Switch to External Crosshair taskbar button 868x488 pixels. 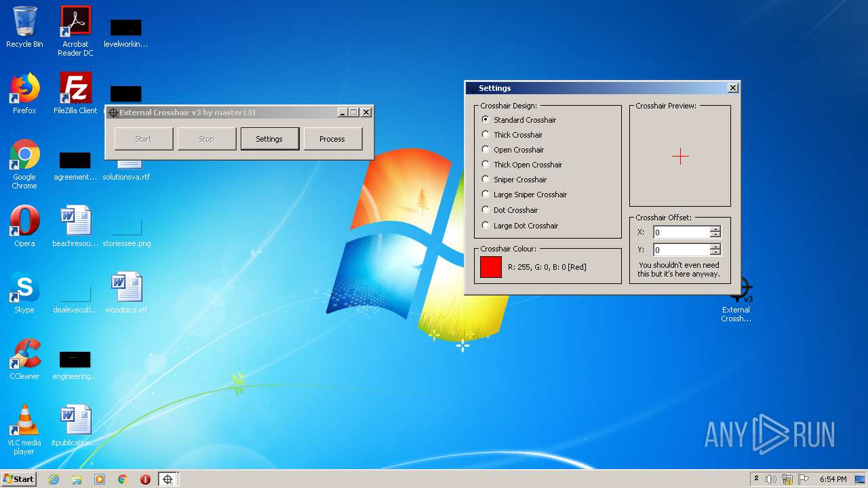167,479
